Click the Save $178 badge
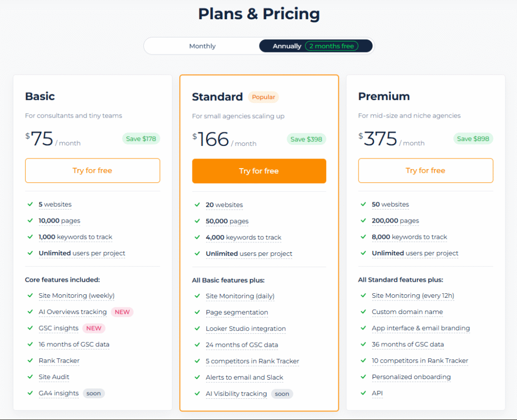The image size is (517, 420). pyautogui.click(x=141, y=139)
